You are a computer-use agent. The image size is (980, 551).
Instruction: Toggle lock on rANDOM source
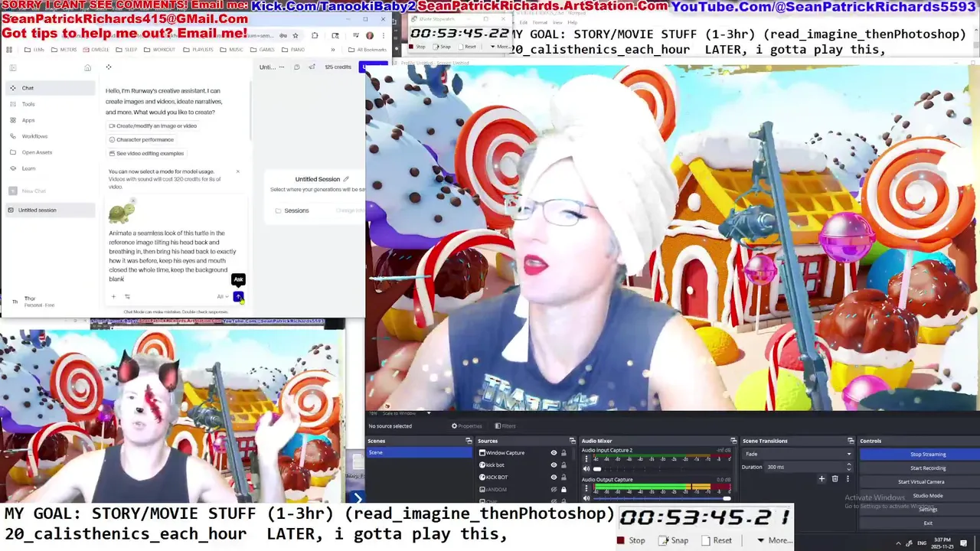(x=564, y=489)
